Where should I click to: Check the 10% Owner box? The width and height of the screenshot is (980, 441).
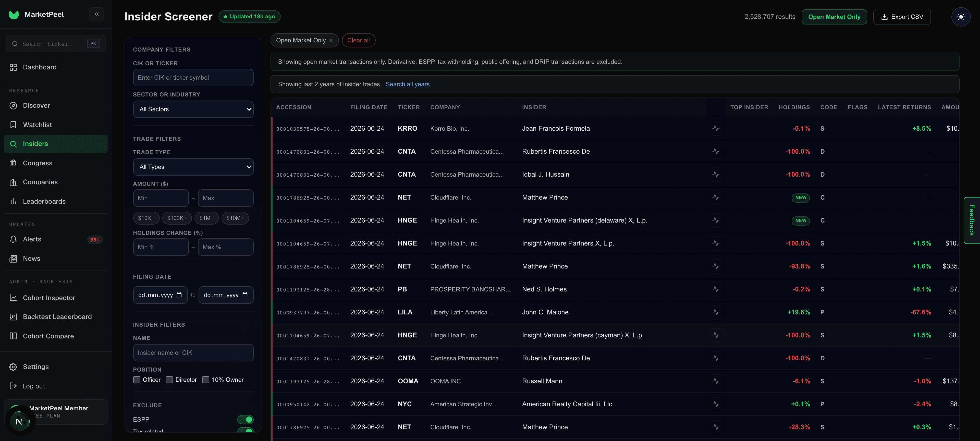tap(205, 380)
